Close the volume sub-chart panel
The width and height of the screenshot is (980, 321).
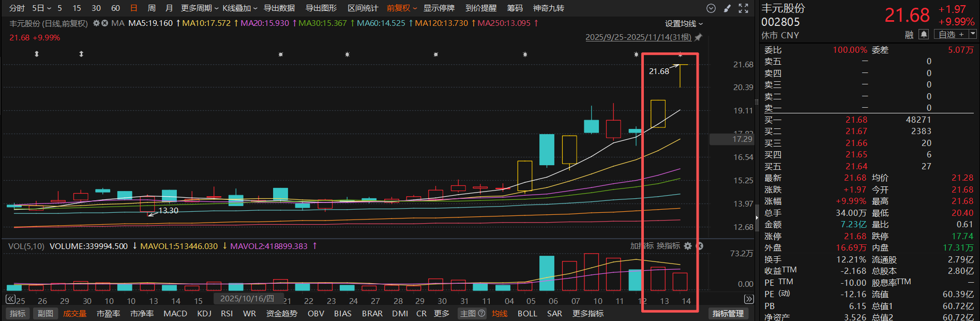[x=700, y=246]
